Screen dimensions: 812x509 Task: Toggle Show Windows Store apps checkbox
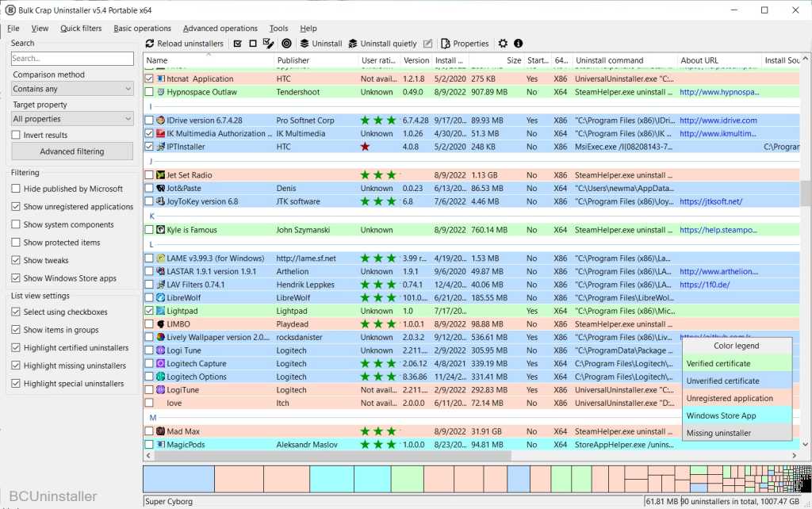pos(16,278)
